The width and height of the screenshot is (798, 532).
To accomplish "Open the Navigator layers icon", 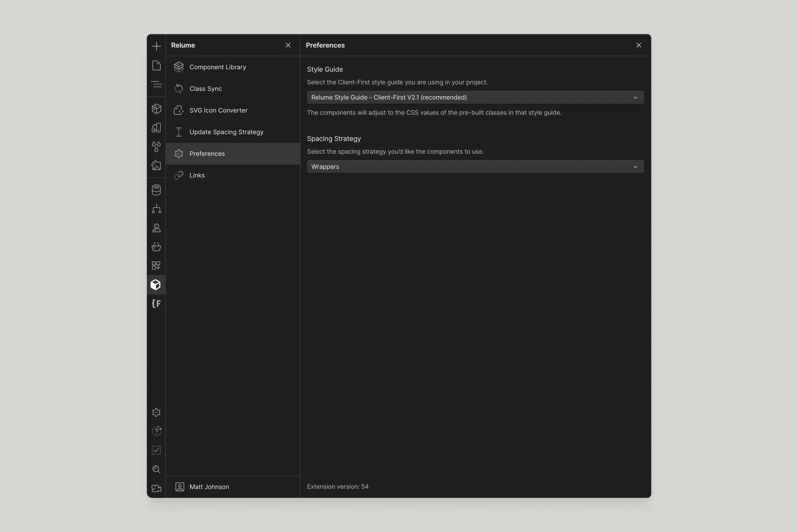I will pos(156,84).
